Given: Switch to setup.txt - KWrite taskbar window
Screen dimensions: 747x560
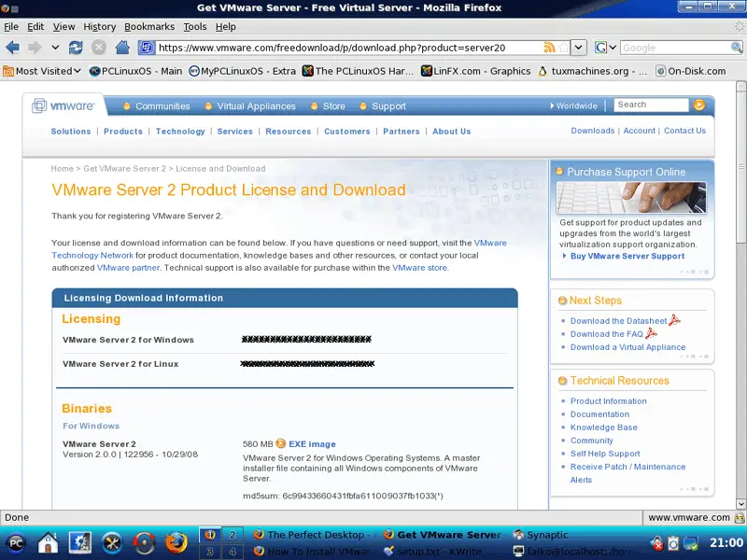Looking at the screenshot, I should [x=432, y=552].
